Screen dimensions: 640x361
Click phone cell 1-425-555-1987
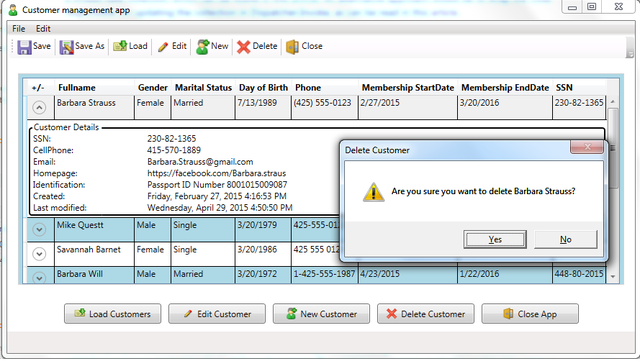[x=324, y=274]
